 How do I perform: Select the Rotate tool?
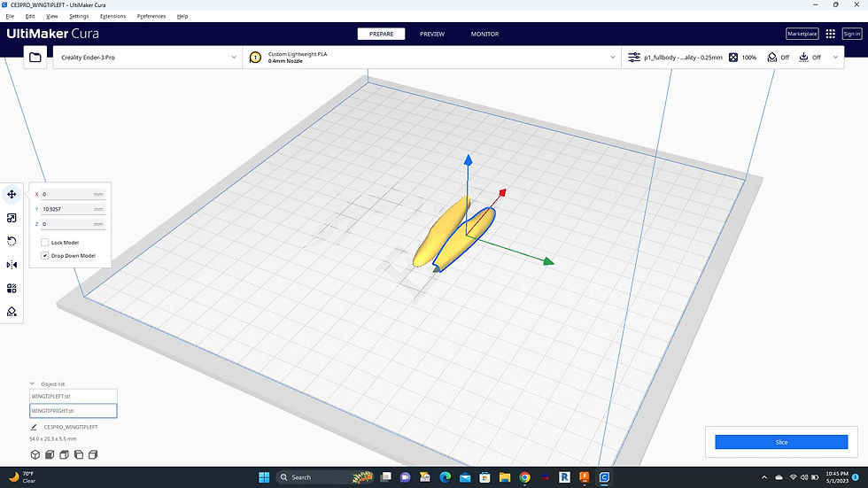[x=12, y=241]
